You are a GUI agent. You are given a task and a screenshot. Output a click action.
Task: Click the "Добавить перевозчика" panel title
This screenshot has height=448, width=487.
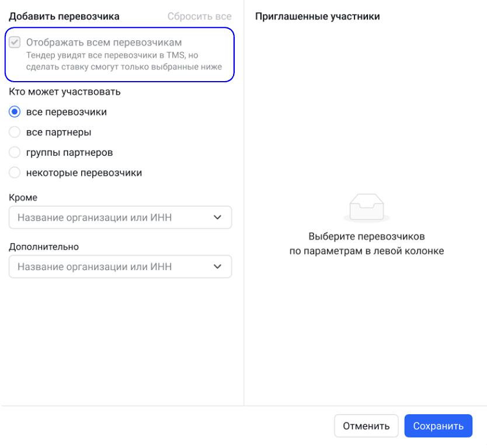coord(64,16)
